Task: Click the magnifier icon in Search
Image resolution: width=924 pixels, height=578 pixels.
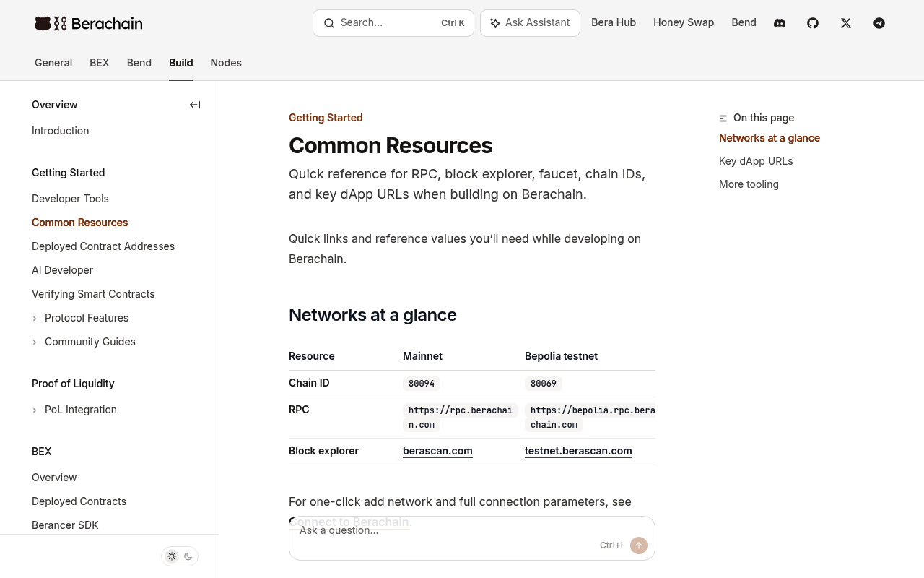Action: point(329,23)
